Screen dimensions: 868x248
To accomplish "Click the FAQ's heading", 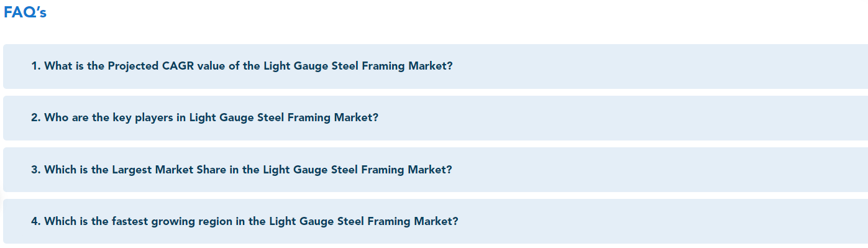I will coord(25,12).
